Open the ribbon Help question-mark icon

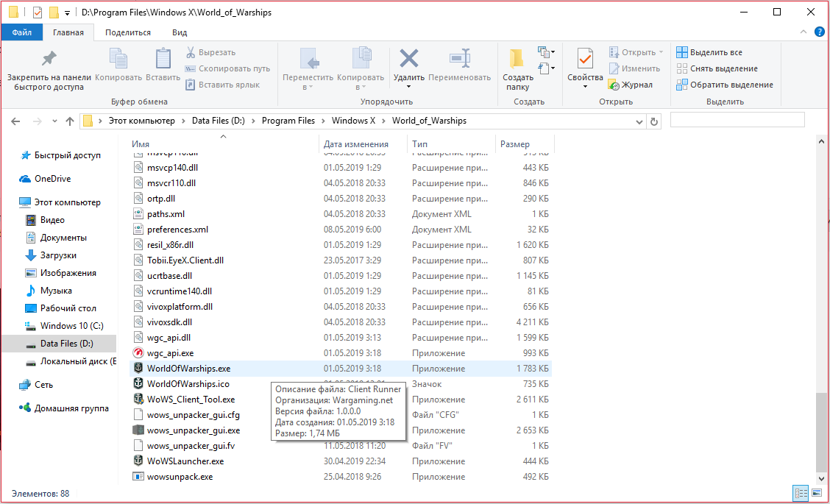click(819, 32)
